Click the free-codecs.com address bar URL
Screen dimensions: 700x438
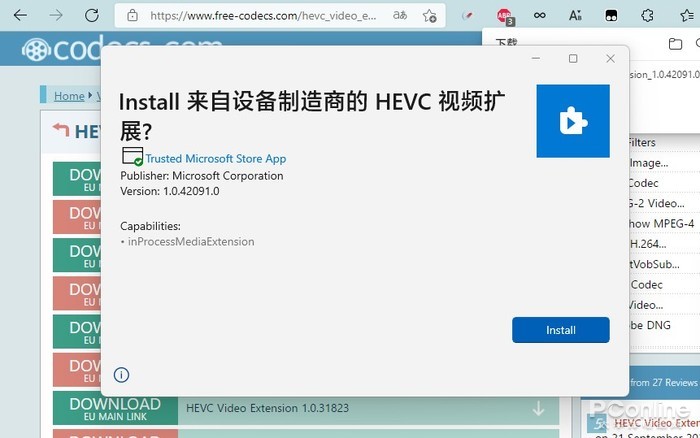click(x=263, y=16)
